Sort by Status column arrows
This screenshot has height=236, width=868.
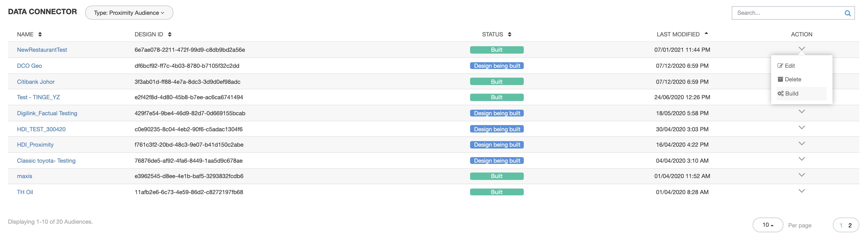click(509, 34)
